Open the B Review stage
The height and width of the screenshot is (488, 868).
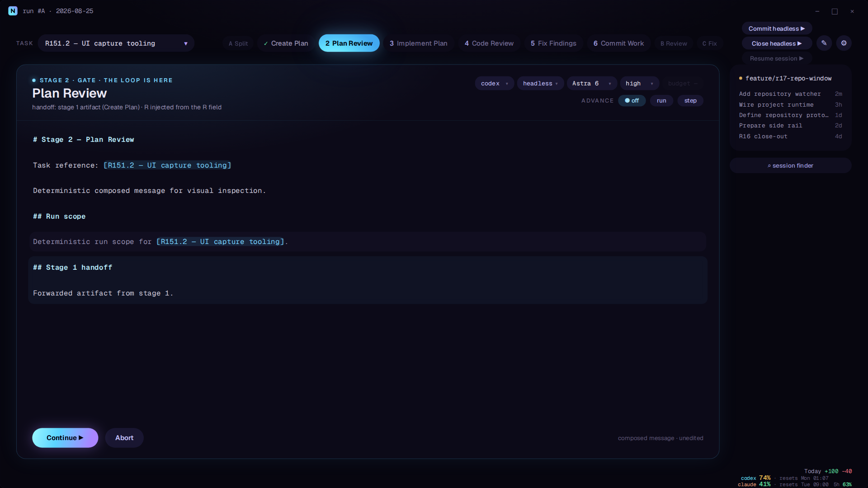click(674, 43)
